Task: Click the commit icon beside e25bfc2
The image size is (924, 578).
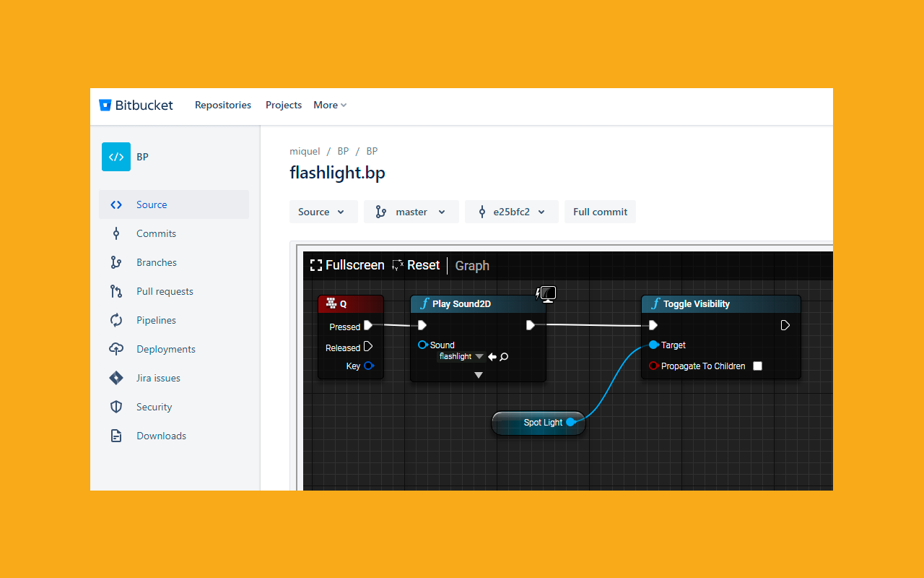Action: 482,212
